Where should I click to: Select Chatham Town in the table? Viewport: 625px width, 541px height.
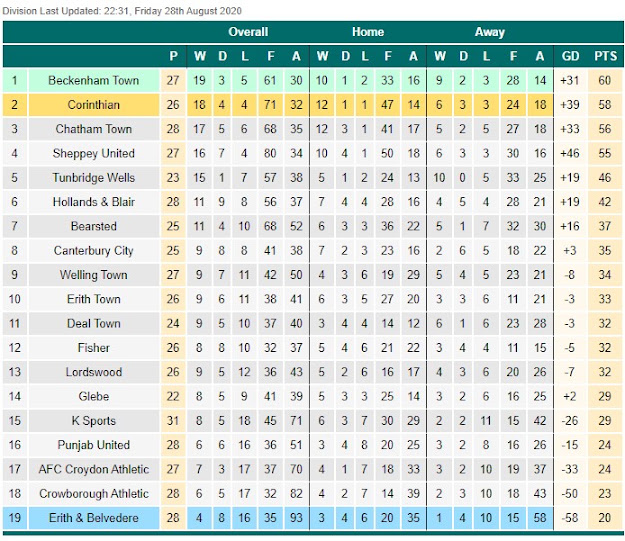pos(94,129)
